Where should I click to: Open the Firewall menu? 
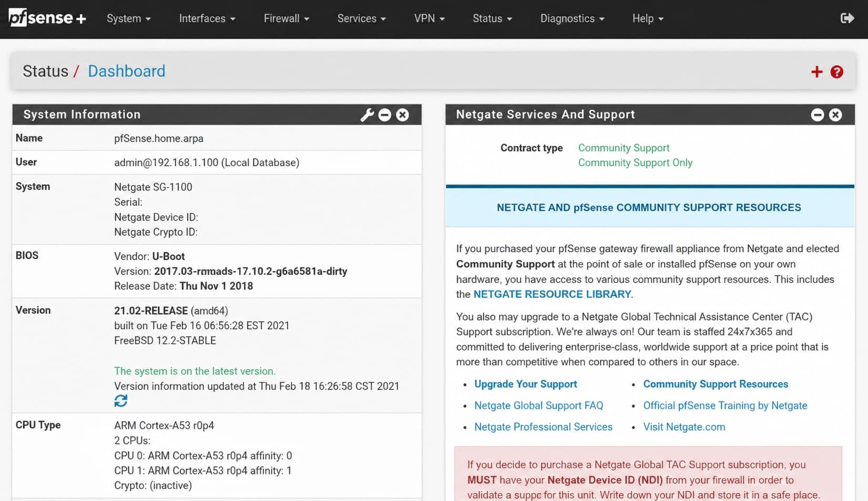pos(287,18)
